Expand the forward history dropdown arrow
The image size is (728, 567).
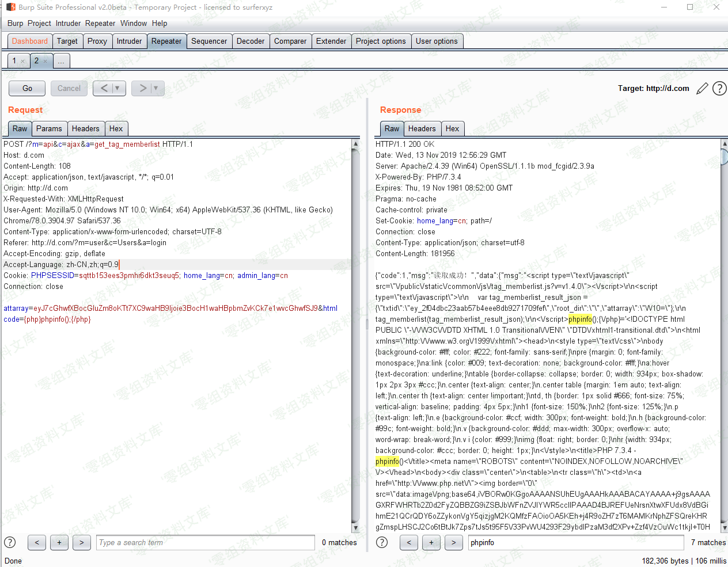pos(157,88)
